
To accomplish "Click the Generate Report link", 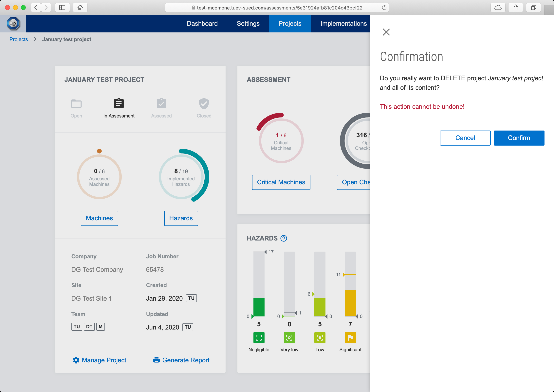I will [x=181, y=360].
